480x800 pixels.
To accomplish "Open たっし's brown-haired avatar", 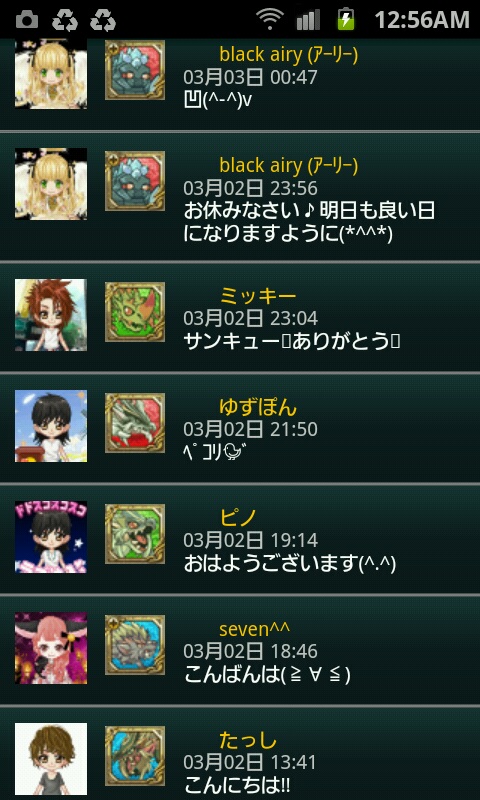I will [50, 759].
